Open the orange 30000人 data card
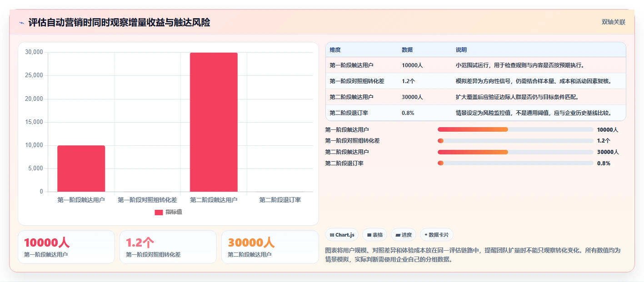The height and width of the screenshot is (282, 644). [x=270, y=247]
